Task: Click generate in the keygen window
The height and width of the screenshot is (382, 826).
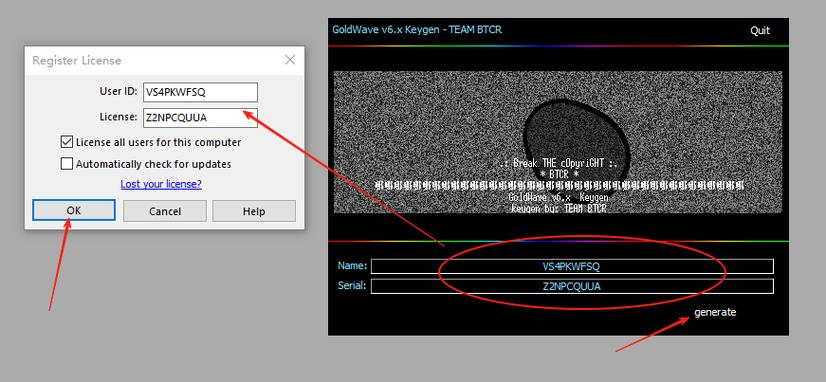Action: 715,312
